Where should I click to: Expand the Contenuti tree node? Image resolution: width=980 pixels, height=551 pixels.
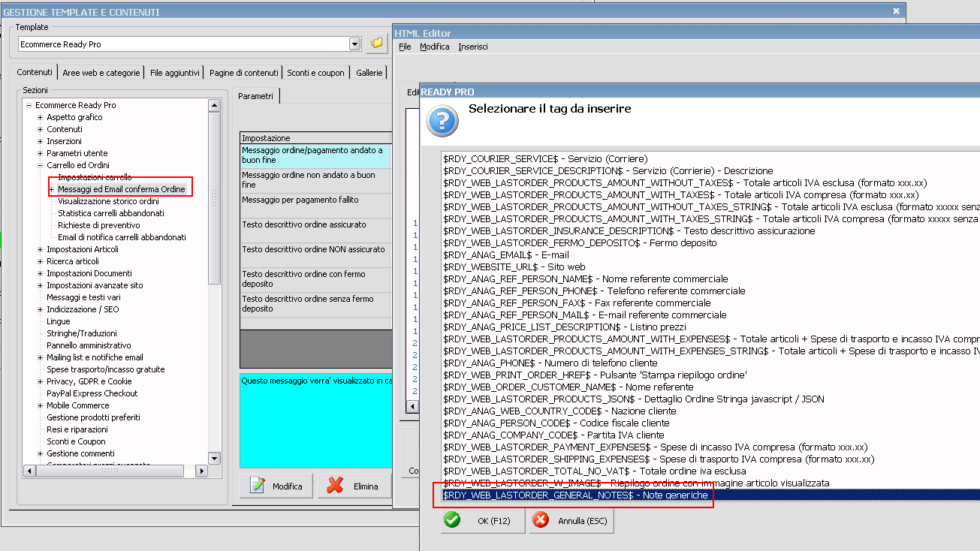pyautogui.click(x=40, y=129)
